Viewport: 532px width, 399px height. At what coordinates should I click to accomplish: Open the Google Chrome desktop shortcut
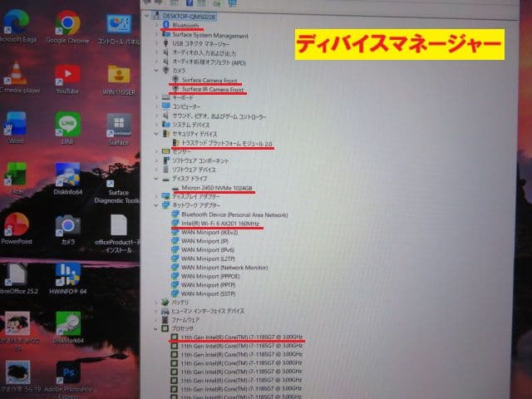point(68,23)
